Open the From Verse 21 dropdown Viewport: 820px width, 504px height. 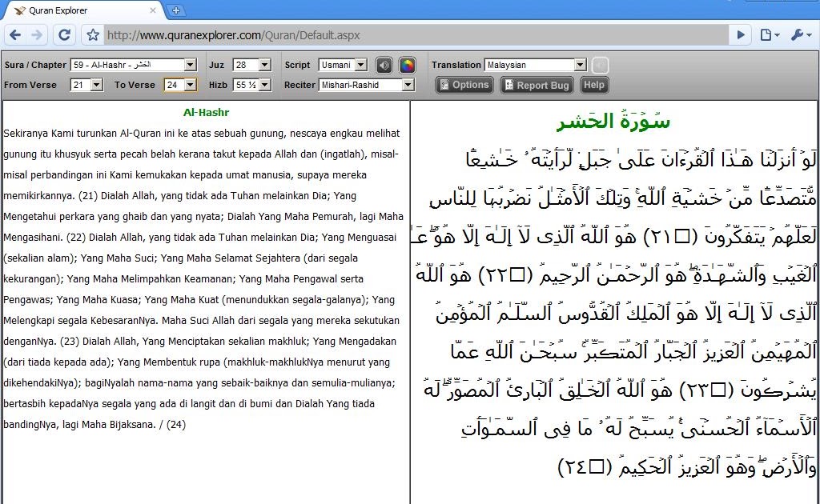click(86, 85)
